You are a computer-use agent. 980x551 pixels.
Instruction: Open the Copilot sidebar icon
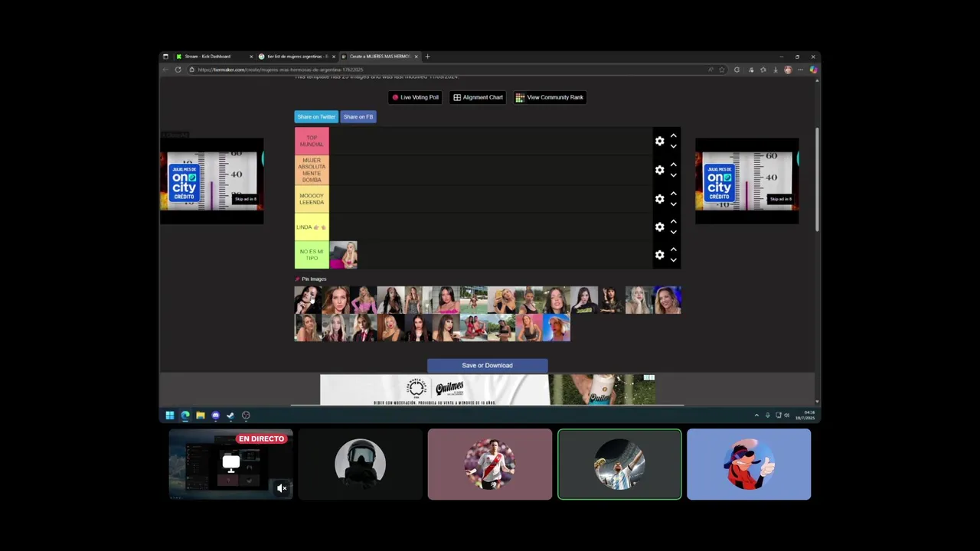point(813,70)
